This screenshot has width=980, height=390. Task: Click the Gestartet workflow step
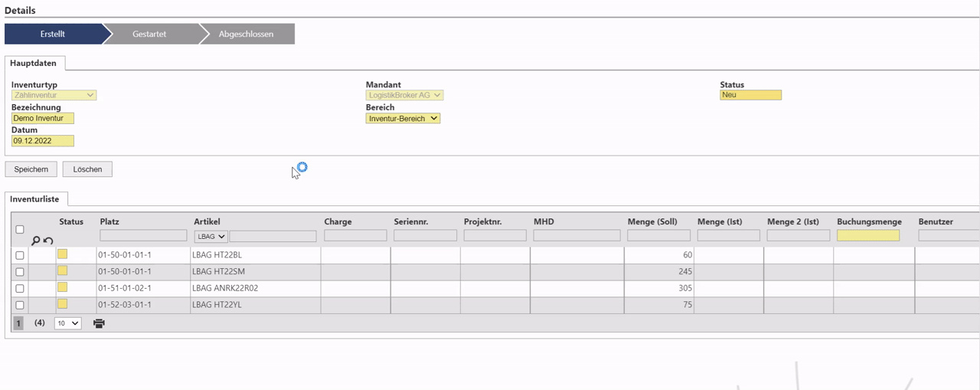point(149,34)
